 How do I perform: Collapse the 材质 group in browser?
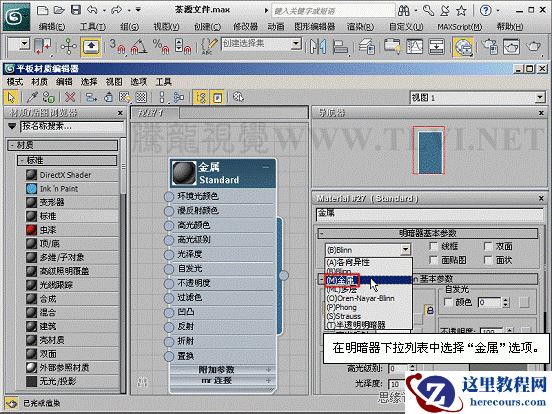pyautogui.click(x=63, y=145)
